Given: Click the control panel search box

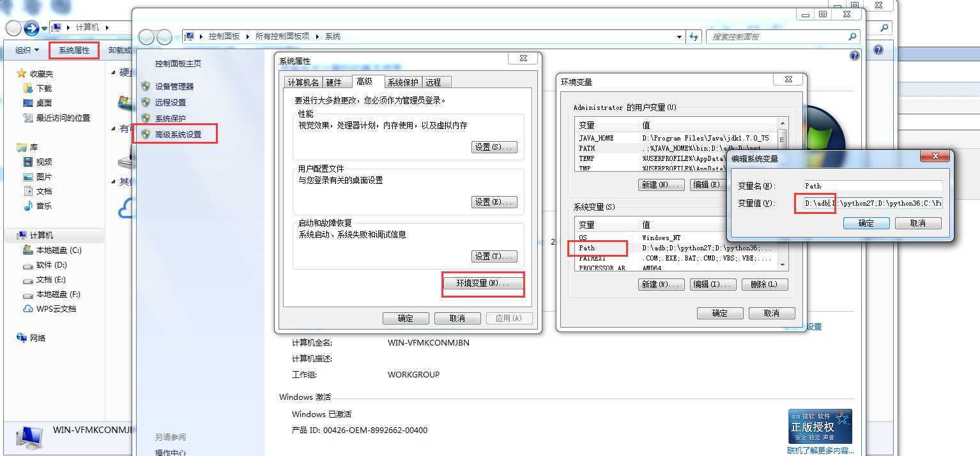Looking at the screenshot, I should click(782, 37).
